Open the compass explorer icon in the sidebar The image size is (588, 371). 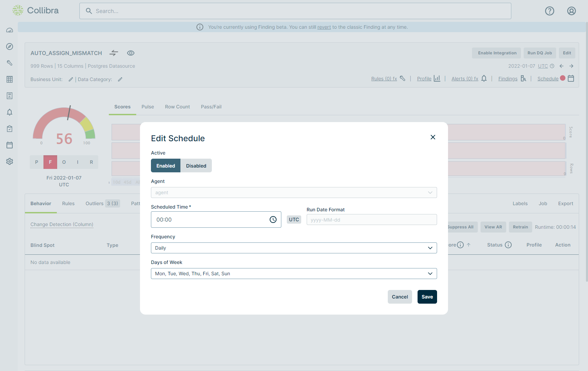[x=10, y=47]
